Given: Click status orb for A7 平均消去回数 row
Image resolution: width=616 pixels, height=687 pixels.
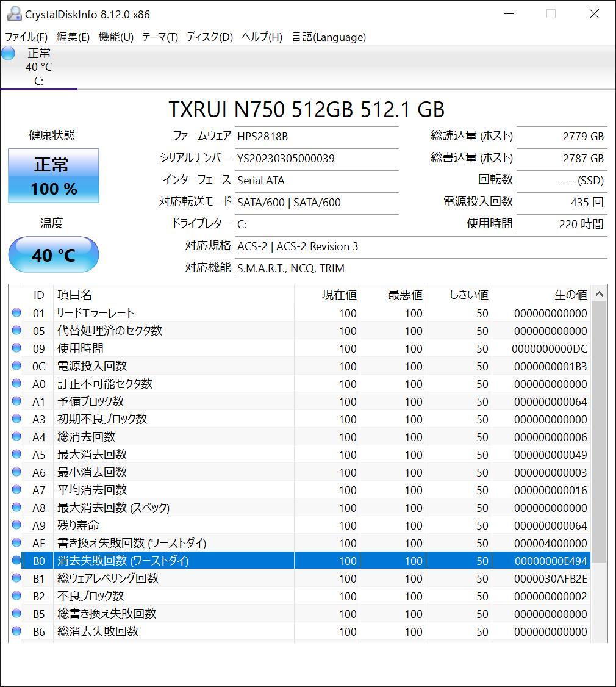Looking at the screenshot, I should (x=16, y=489).
